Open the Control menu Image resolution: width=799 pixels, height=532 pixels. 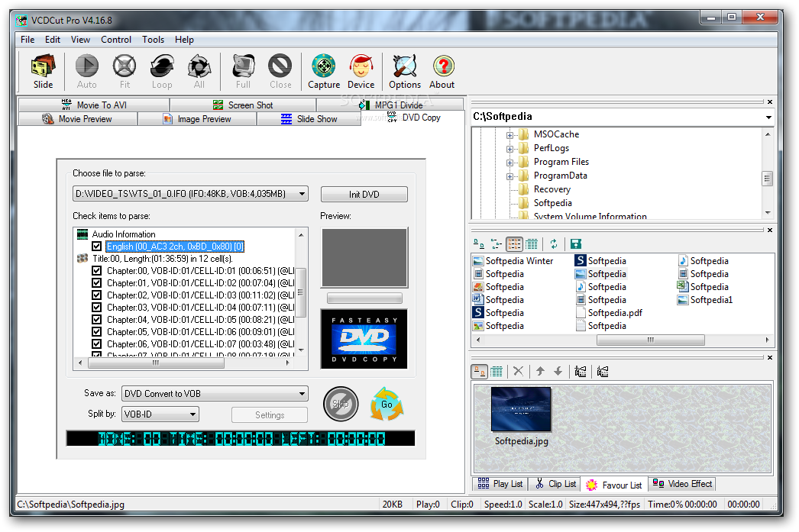click(x=115, y=40)
